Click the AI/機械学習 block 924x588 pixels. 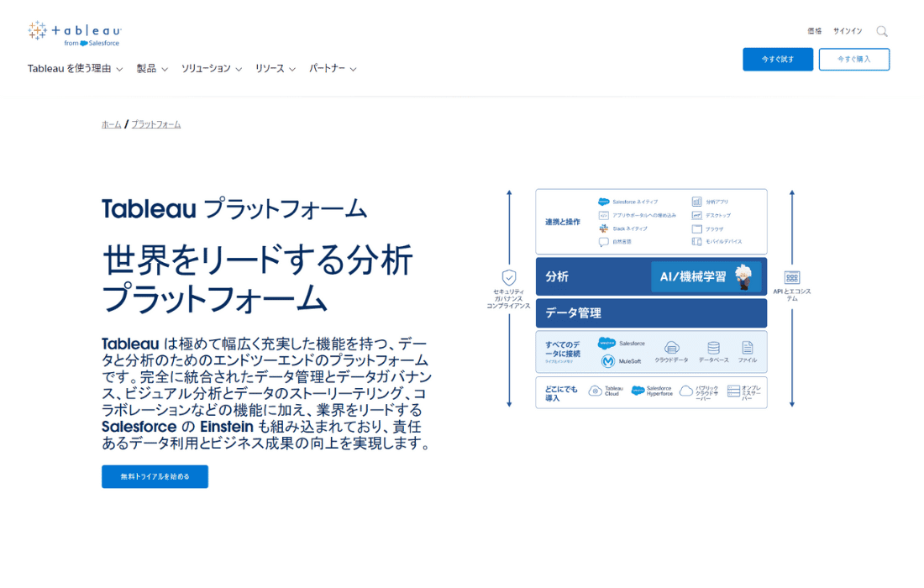[x=706, y=277]
